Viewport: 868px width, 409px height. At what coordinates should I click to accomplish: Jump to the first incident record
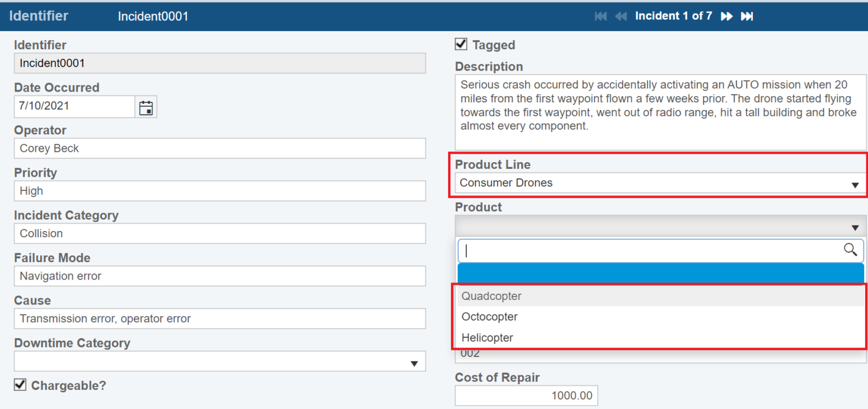click(x=600, y=16)
